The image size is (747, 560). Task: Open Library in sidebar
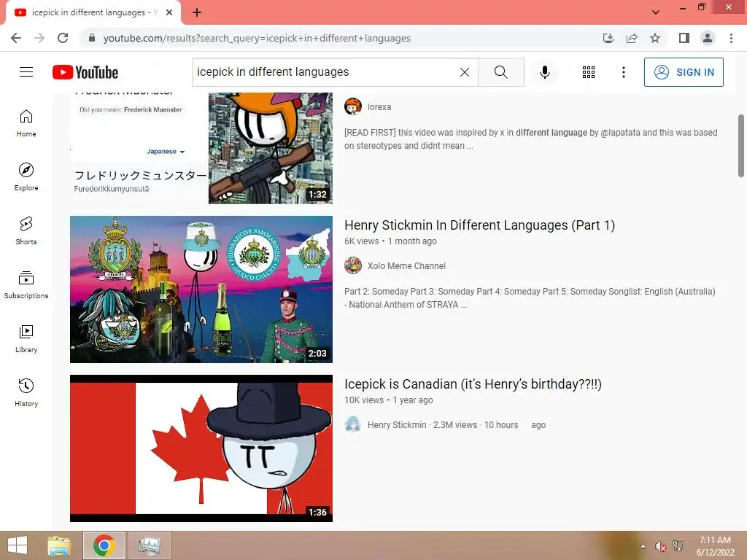[x=26, y=338]
